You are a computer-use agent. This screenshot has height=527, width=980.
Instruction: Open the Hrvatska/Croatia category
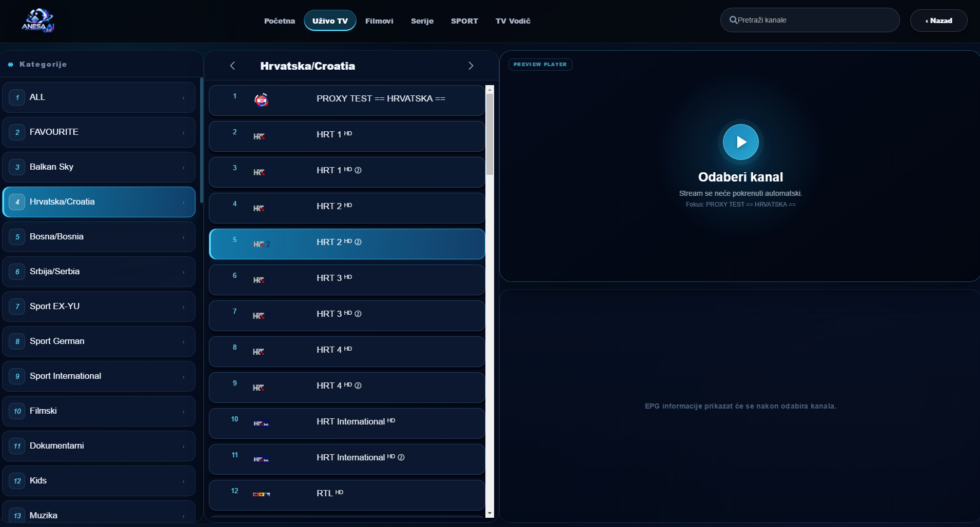[x=99, y=202]
